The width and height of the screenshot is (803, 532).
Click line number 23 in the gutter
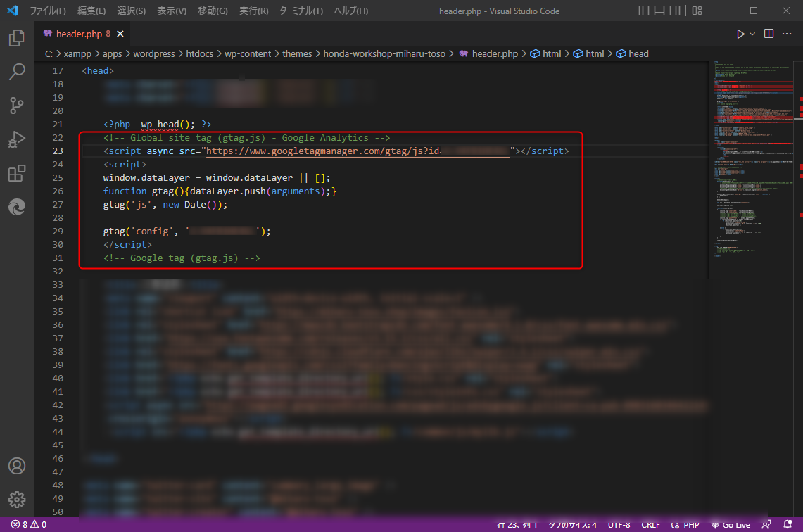(x=58, y=151)
